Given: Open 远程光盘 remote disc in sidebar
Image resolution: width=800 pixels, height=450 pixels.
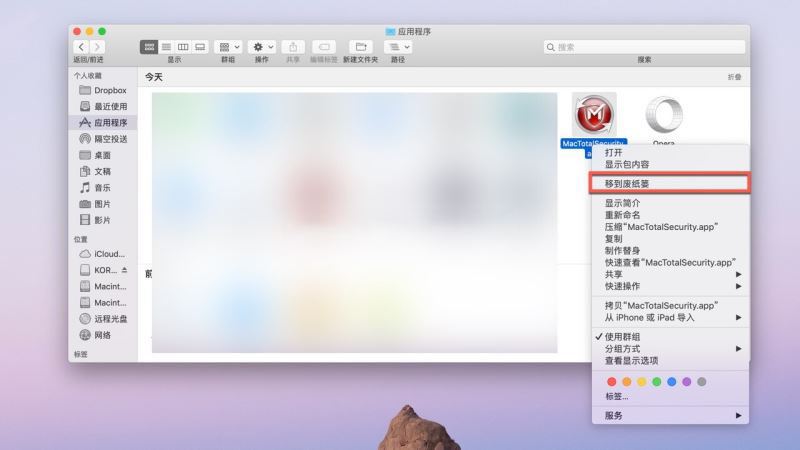Looking at the screenshot, I should [103, 319].
